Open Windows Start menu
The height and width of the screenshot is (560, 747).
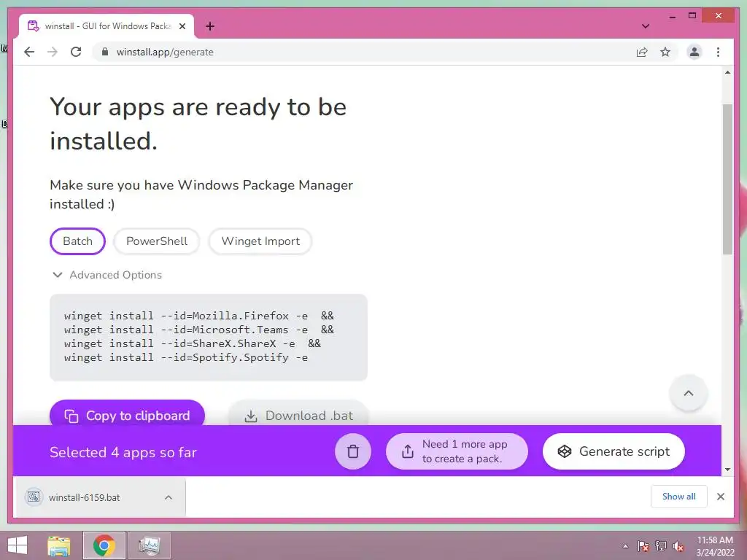(x=18, y=545)
